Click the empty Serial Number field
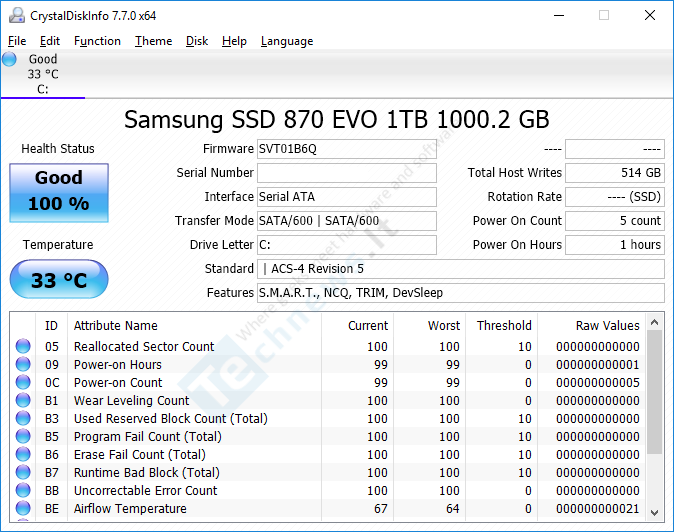 [x=347, y=173]
